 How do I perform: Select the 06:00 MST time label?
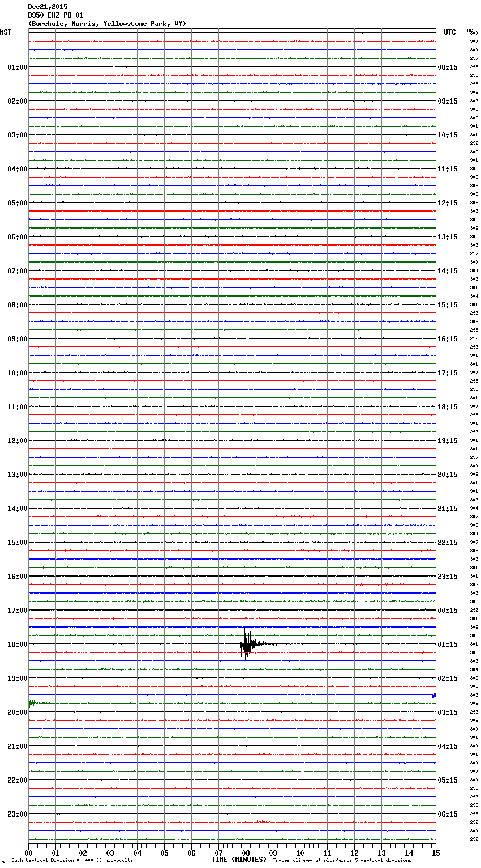[x=18, y=237]
